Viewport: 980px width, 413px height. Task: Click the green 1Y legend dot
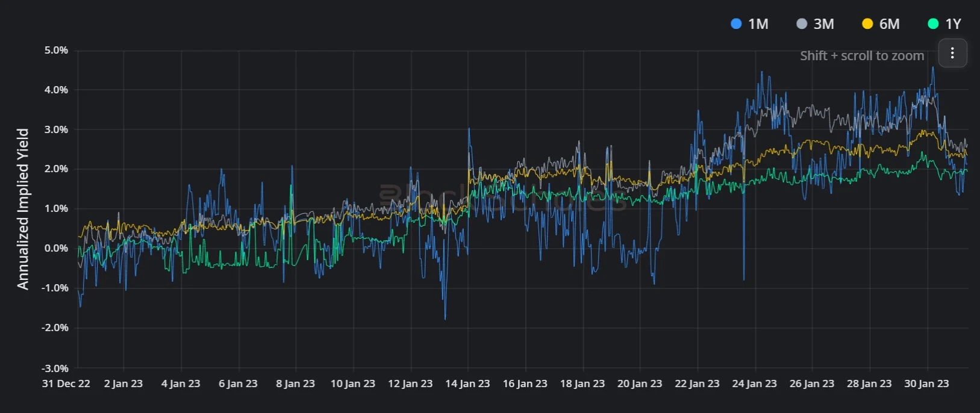tap(933, 24)
